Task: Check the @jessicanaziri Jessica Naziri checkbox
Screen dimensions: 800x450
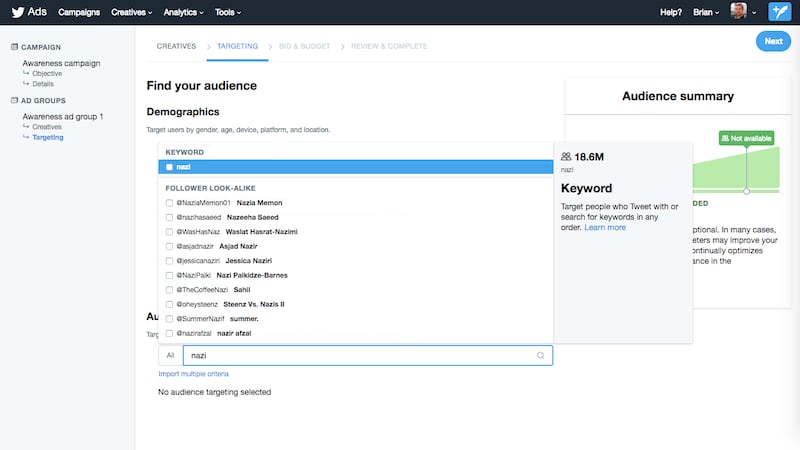Action: click(169, 261)
